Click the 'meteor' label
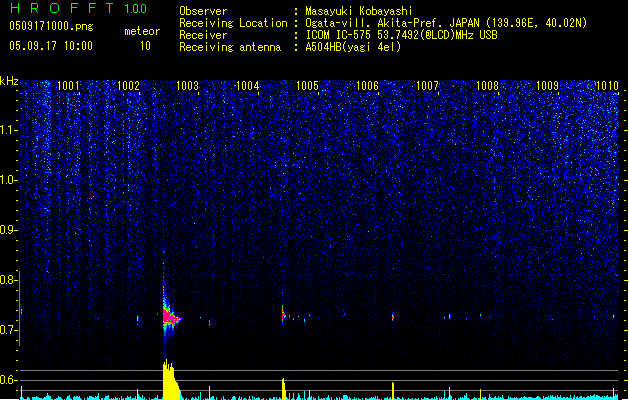Viewport: 629px width, 400px height. 142,31
